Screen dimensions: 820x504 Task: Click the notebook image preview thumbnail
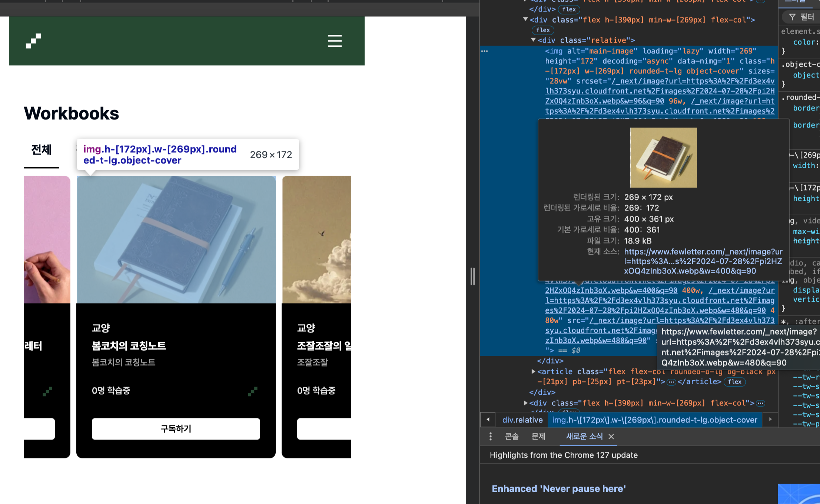(663, 157)
